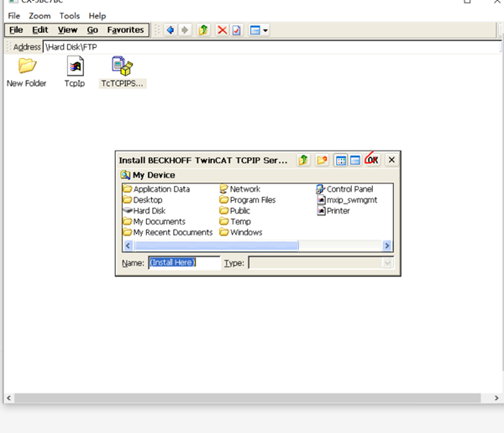Screen dimensions: 504x433
Task: Delete the selected item with the red X
Action: coord(222,30)
